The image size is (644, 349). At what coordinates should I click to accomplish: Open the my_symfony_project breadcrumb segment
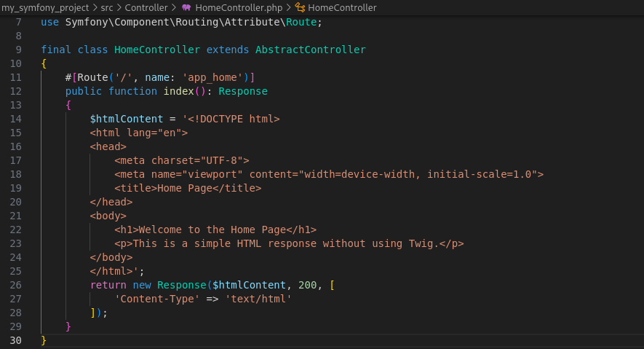[x=44, y=7]
